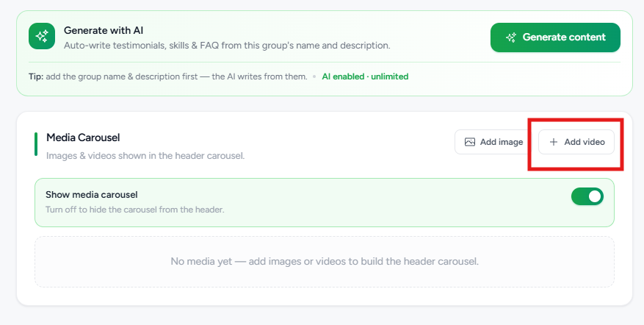Click the green AI sparkle icon tile

pos(42,36)
